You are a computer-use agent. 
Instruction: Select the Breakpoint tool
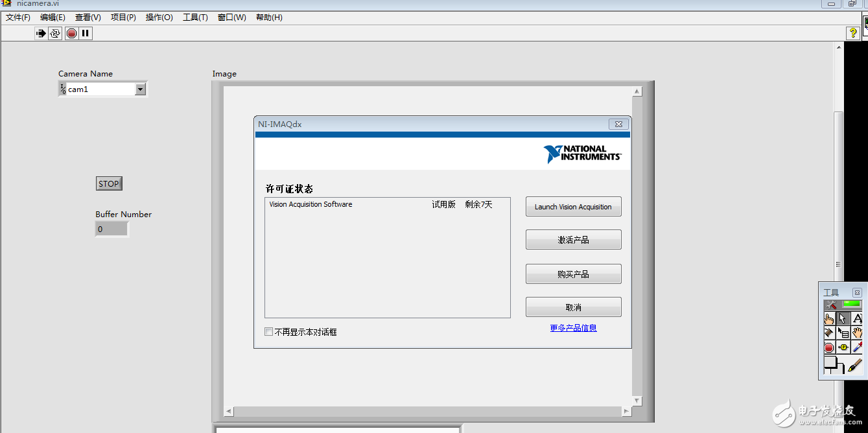(x=829, y=347)
